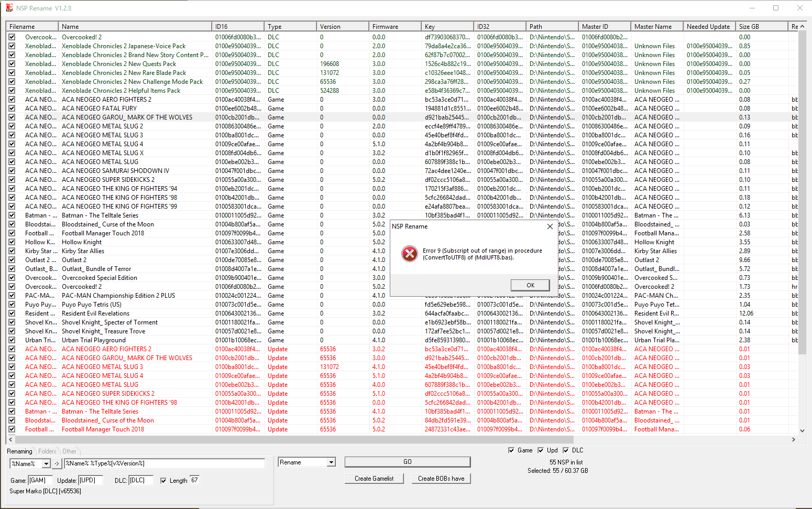Click the vertical scrollbar down arrow
The height and width of the screenshot is (509, 812).
pos(802,431)
